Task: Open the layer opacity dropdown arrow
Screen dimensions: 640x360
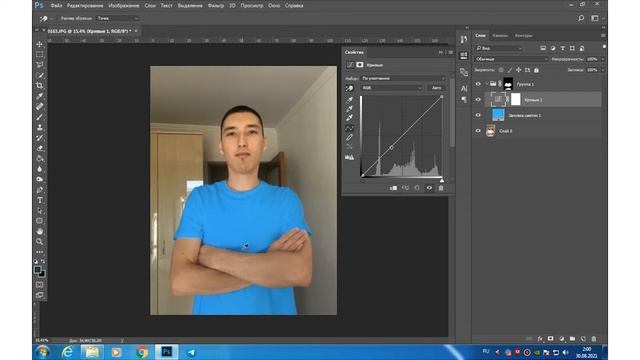Action: pos(603,59)
